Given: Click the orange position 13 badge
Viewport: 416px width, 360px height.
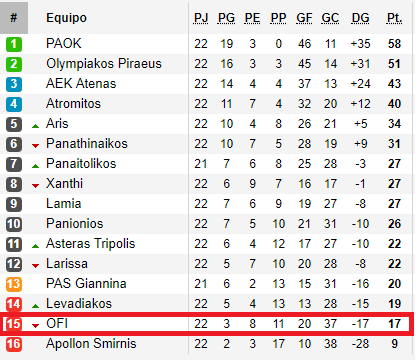Looking at the screenshot, I should tap(14, 284).
